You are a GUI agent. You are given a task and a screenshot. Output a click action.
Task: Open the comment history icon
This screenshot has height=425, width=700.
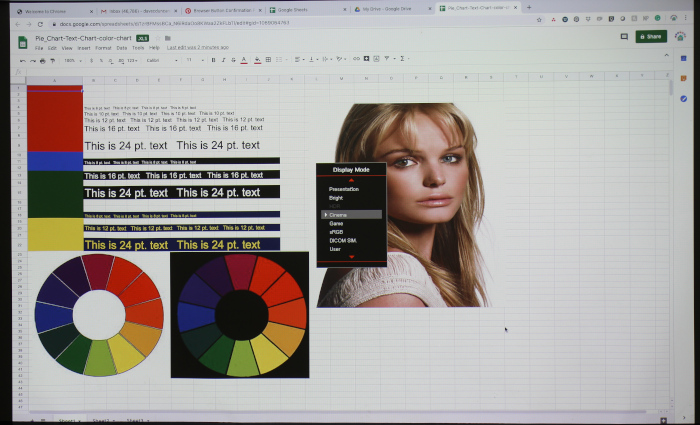(624, 37)
